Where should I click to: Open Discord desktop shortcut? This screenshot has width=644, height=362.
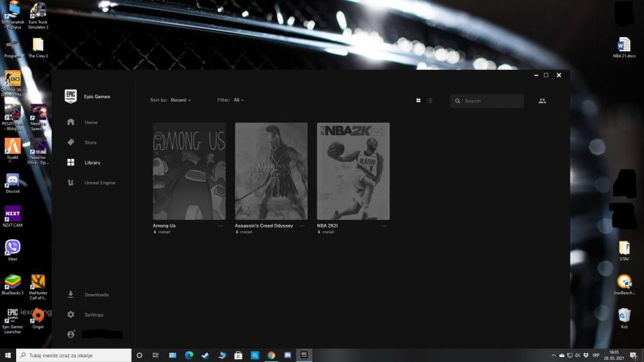[x=13, y=182]
